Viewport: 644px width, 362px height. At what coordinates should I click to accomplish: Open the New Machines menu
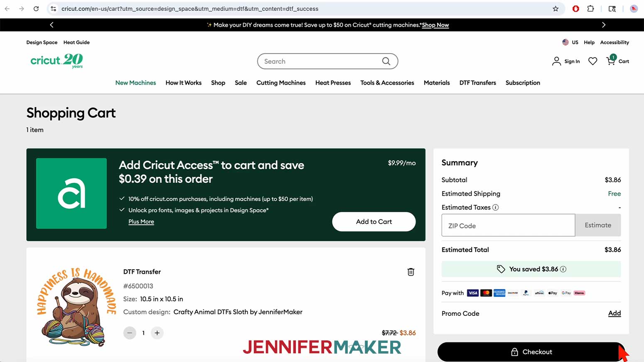[x=135, y=83]
